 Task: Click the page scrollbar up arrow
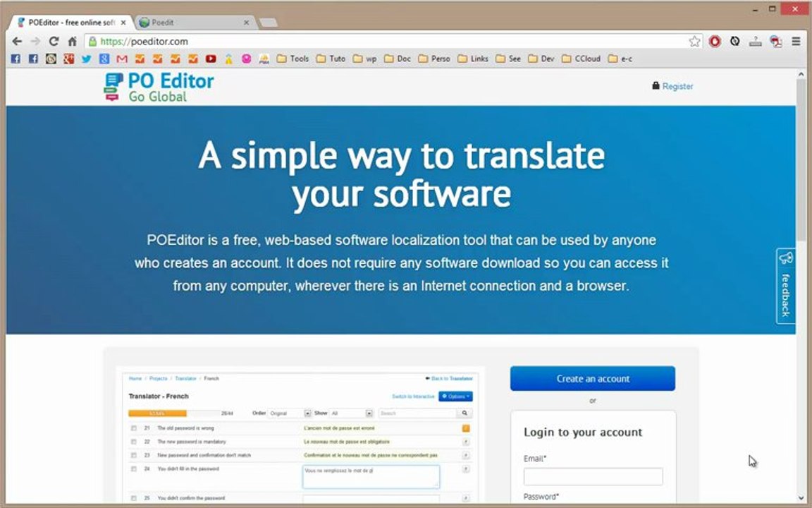click(x=801, y=75)
